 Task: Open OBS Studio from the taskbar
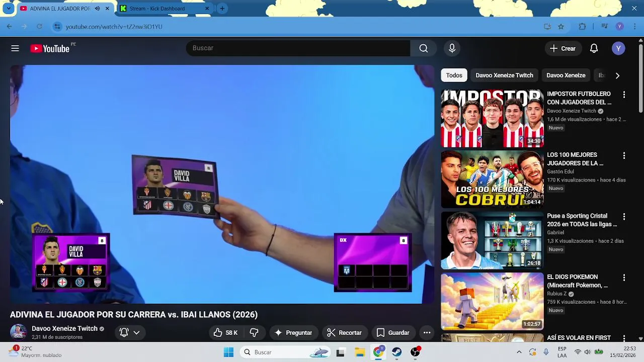(x=416, y=352)
